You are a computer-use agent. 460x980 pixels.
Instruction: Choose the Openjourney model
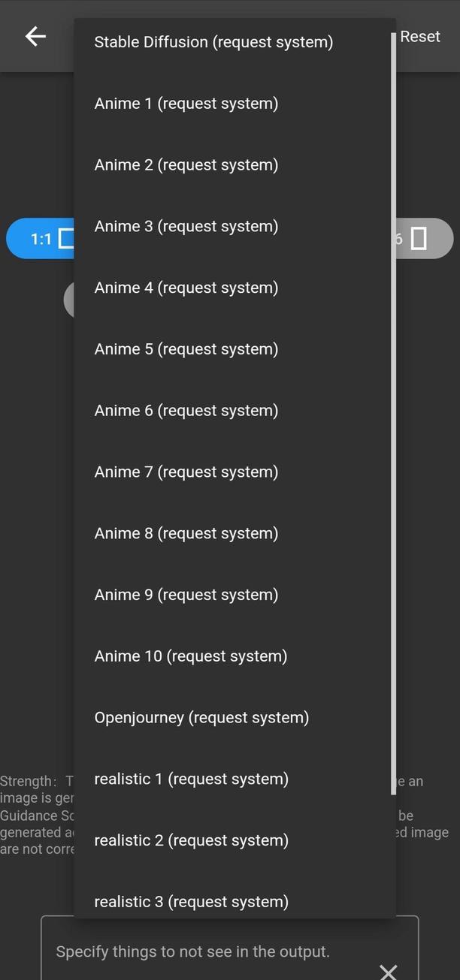pos(201,718)
